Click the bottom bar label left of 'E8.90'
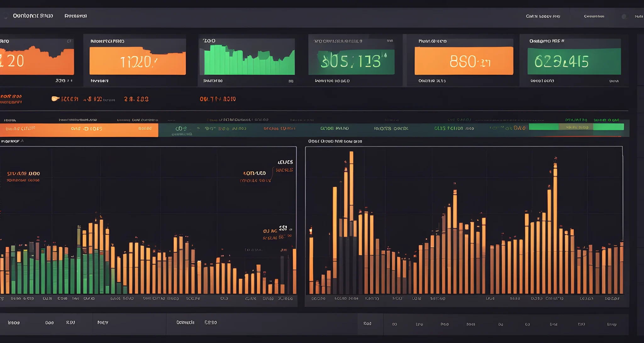Image resolution: width=644 pixels, height=343 pixels. tap(185, 323)
